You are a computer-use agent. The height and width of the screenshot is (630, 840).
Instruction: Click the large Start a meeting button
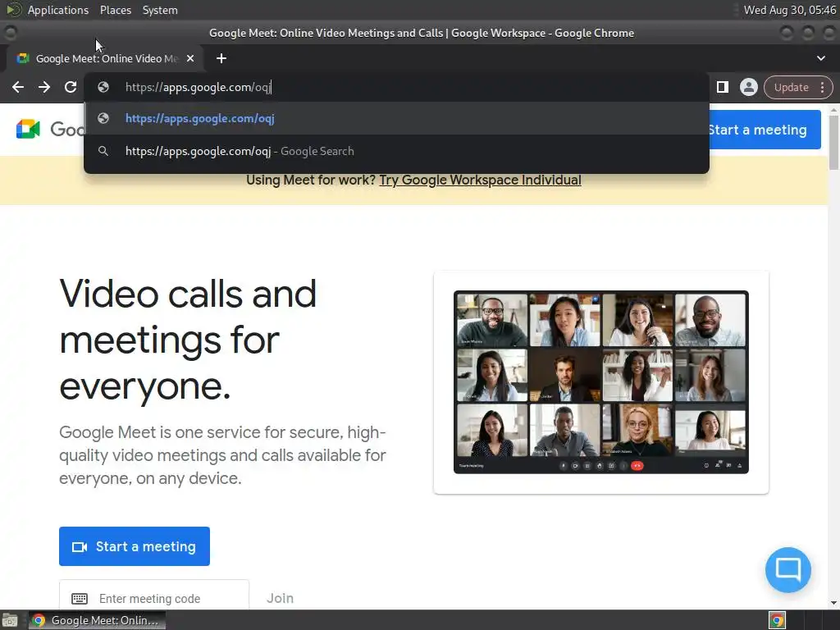[135, 546]
